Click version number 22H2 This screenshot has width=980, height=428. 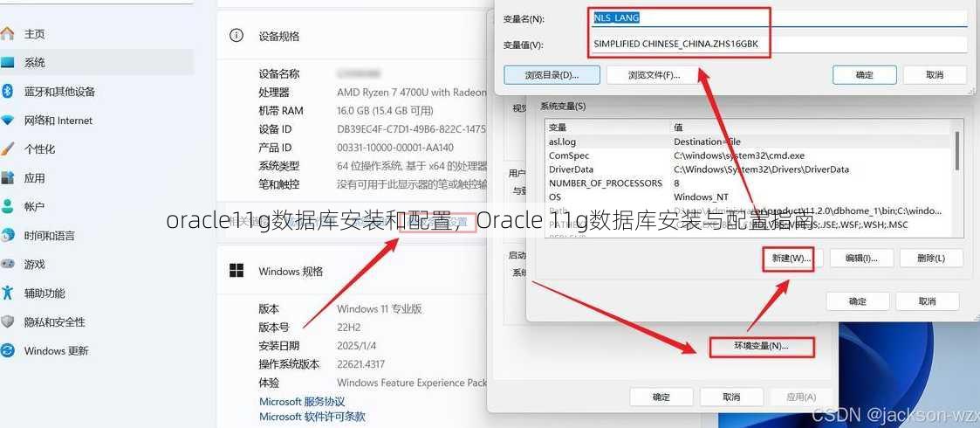point(349,327)
